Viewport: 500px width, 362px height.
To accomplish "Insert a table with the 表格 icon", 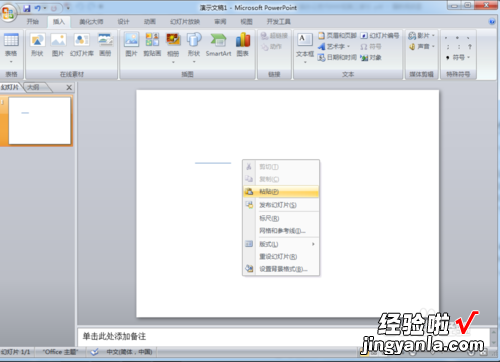I will pyautogui.click(x=11, y=44).
